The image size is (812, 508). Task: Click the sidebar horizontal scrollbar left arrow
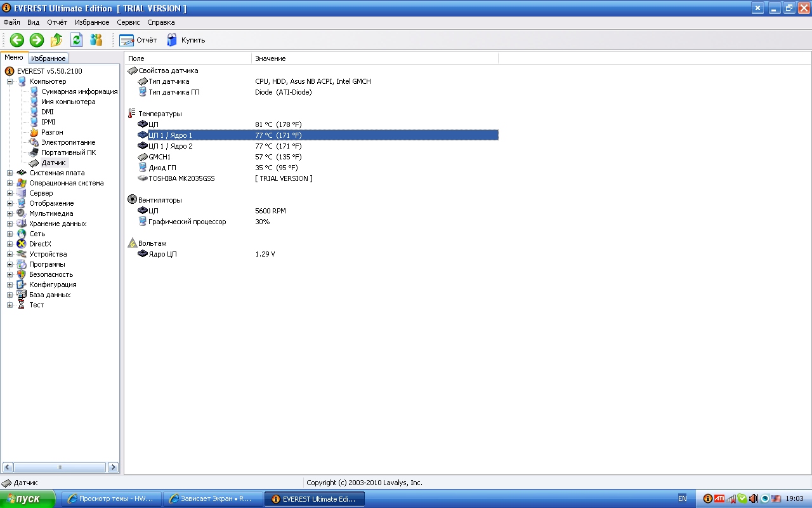(8, 467)
